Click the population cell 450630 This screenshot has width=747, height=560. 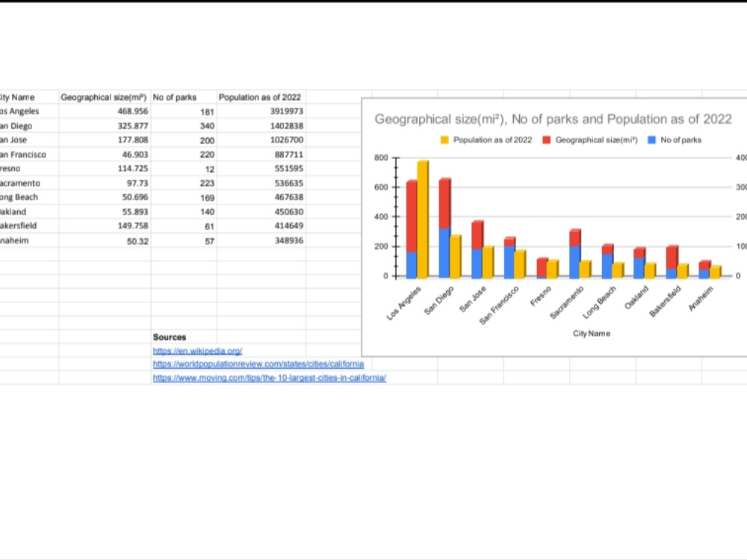(x=261, y=211)
